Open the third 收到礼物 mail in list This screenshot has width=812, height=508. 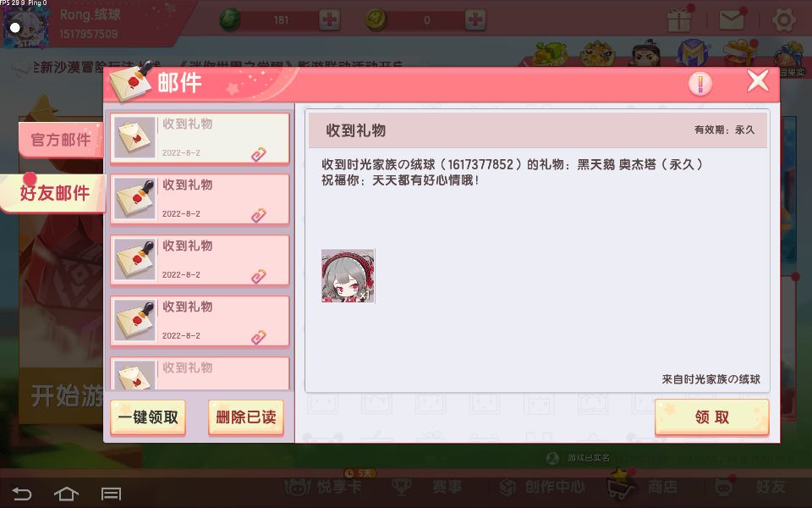click(x=200, y=260)
